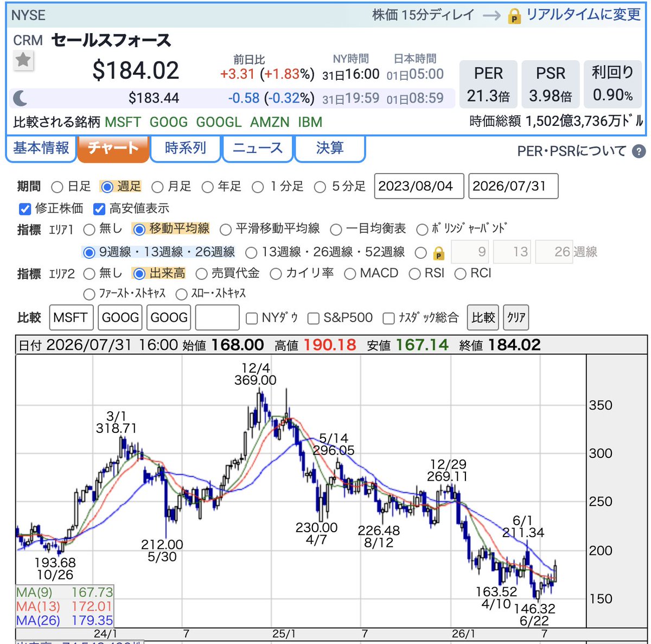The width and height of the screenshot is (651, 644).
Task: Click the 12/4 369.00 high label on chart
Action: (x=256, y=374)
